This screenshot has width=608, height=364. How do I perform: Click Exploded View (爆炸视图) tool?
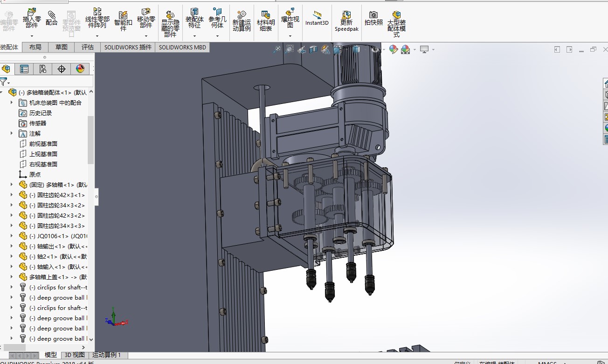point(290,19)
